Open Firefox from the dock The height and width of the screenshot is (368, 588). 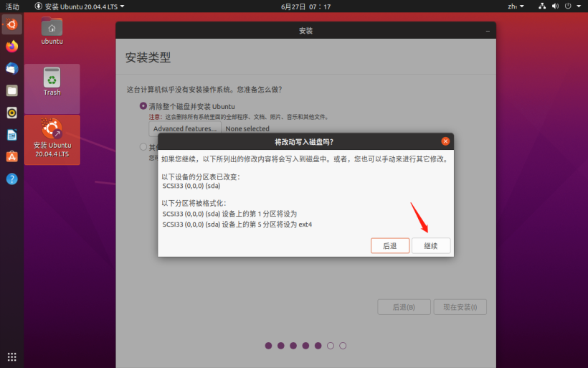[11, 46]
